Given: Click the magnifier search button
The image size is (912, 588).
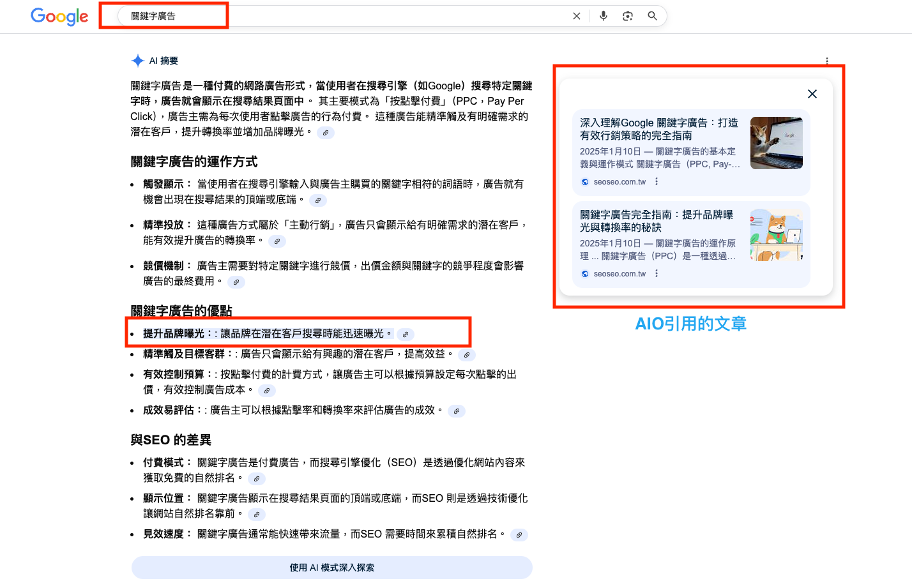Looking at the screenshot, I should [x=652, y=16].
